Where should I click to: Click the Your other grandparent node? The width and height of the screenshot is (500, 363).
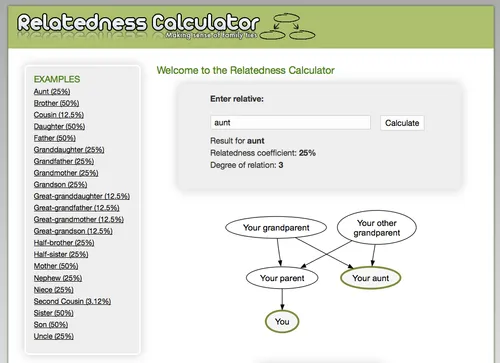(377, 228)
